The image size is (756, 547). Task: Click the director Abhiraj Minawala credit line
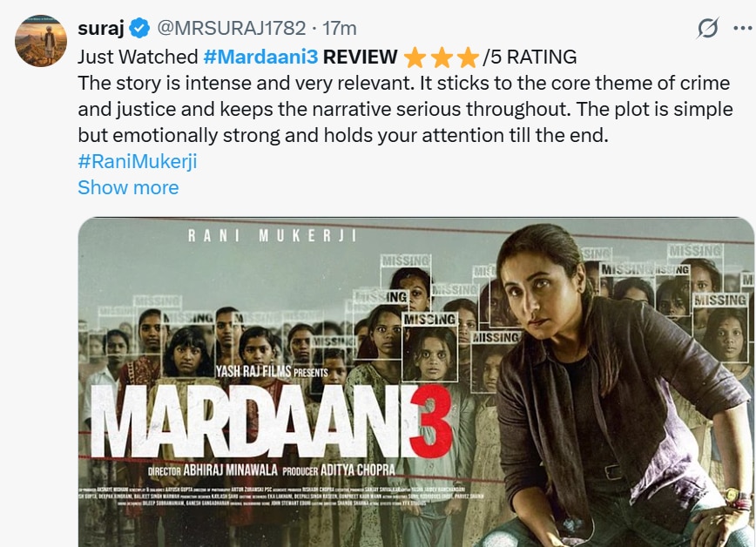click(213, 469)
